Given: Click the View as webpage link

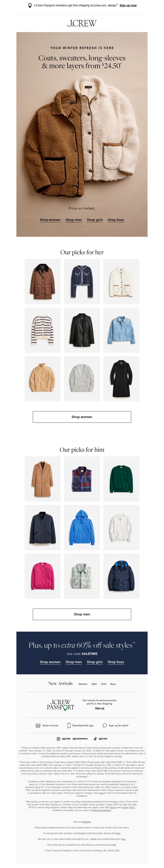Looking at the screenshot, I should click(x=82, y=822).
